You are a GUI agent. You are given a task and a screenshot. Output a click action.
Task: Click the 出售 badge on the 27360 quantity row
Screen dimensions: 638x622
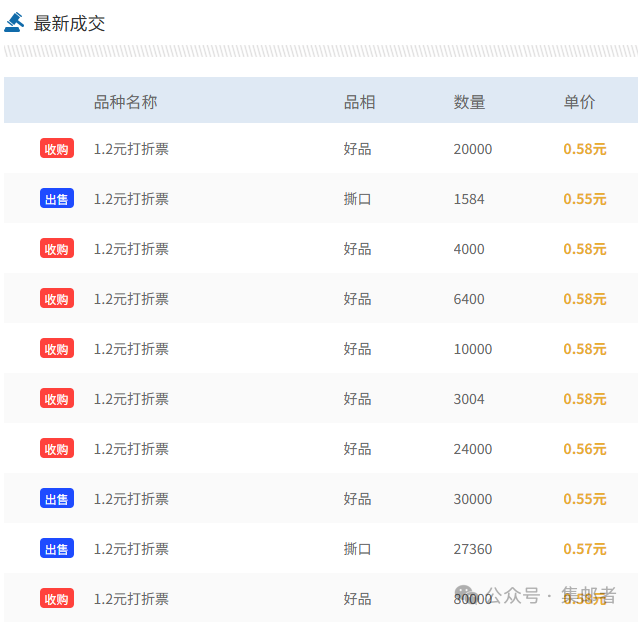(x=57, y=548)
